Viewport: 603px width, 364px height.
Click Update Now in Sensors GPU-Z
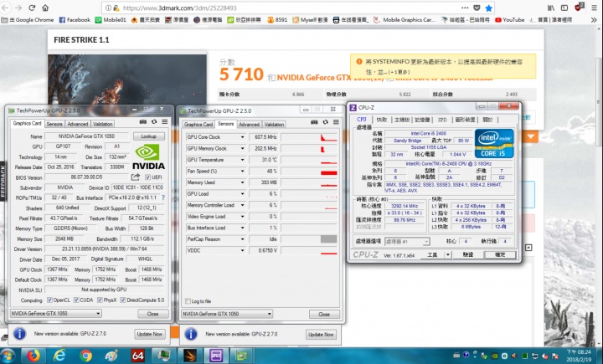(x=321, y=335)
